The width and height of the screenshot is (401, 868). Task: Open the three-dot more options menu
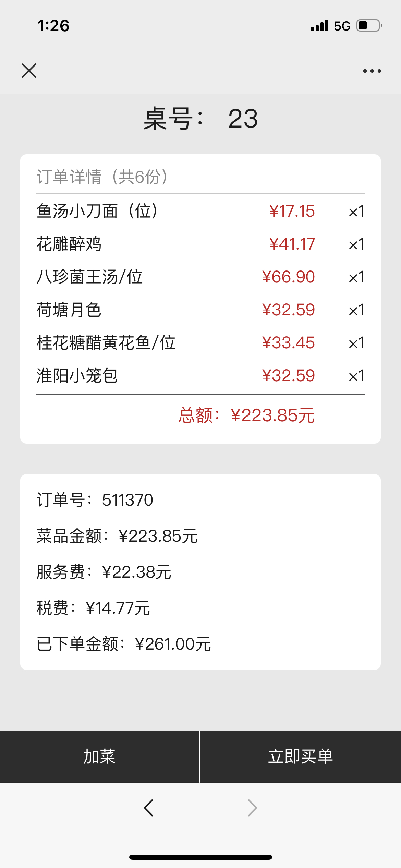pyautogui.click(x=372, y=71)
